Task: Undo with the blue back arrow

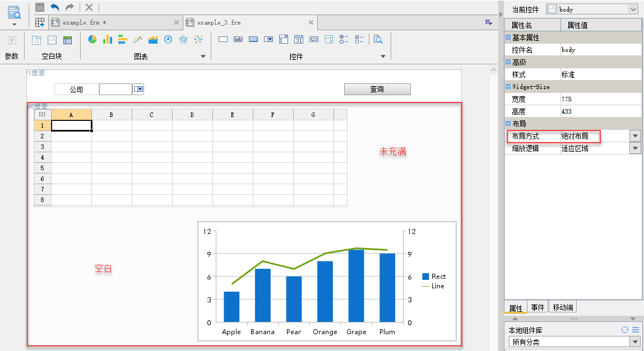Action: (x=54, y=7)
